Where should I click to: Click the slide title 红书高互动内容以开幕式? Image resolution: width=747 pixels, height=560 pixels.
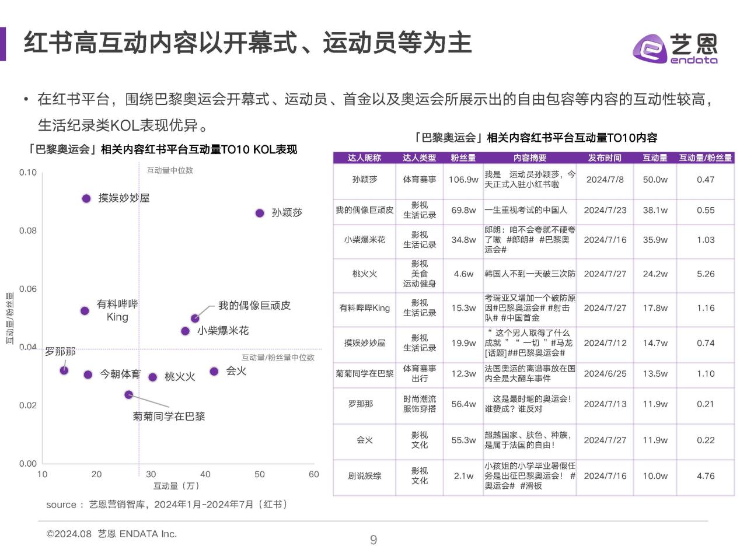coord(247,44)
